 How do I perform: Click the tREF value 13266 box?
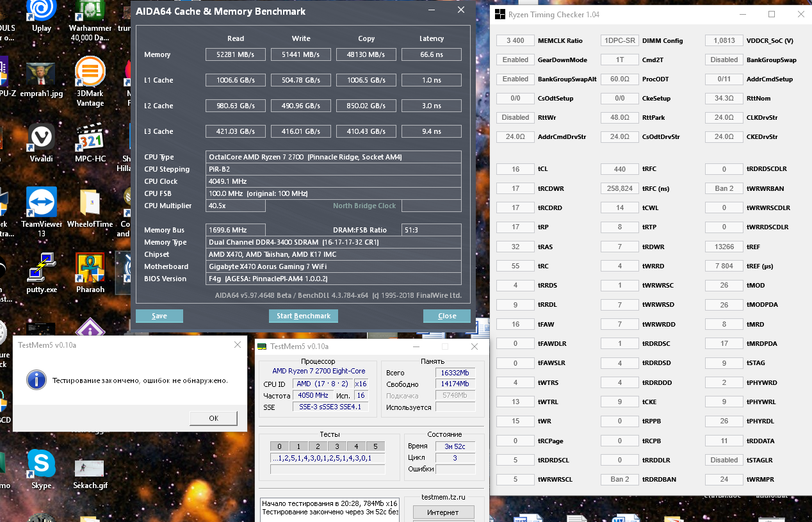click(x=724, y=247)
